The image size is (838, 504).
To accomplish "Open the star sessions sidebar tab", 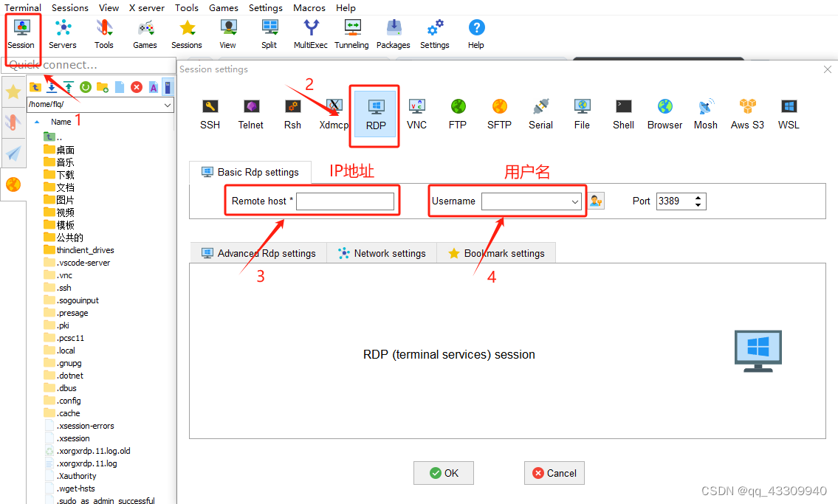I will [x=13, y=92].
